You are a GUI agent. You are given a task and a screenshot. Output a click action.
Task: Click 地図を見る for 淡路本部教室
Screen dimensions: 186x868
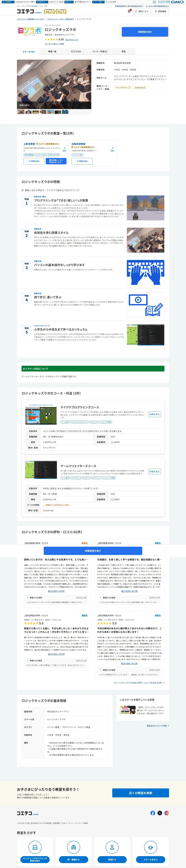click(82, 161)
